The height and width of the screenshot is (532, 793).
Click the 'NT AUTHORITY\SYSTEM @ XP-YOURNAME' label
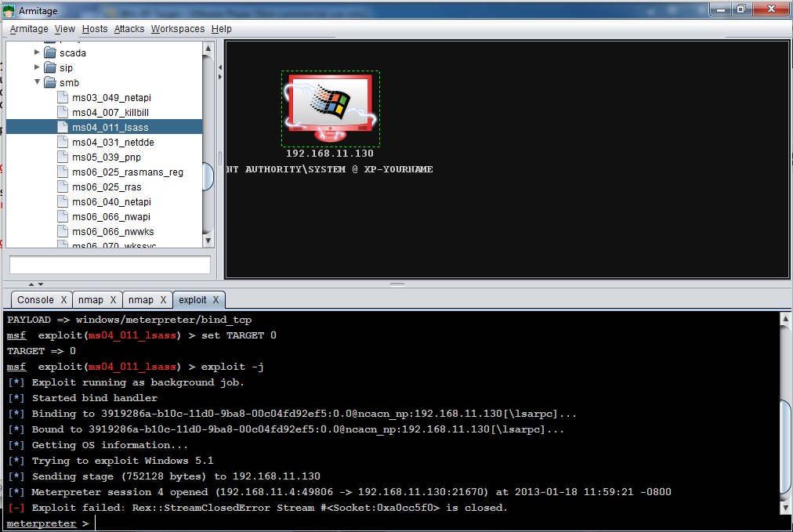329,169
